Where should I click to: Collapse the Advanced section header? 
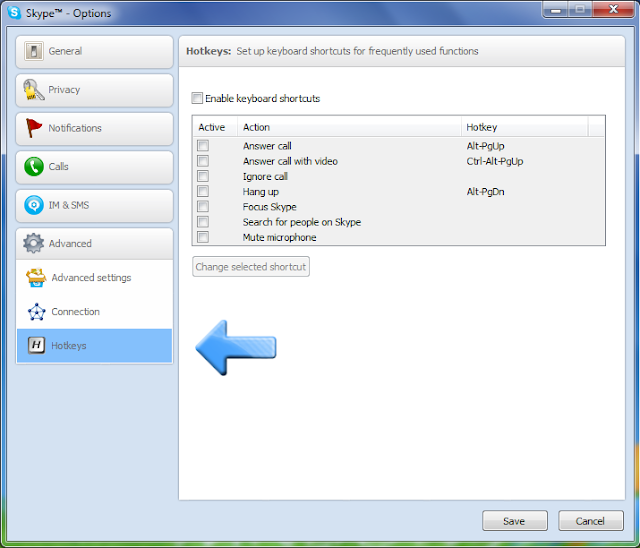point(94,244)
